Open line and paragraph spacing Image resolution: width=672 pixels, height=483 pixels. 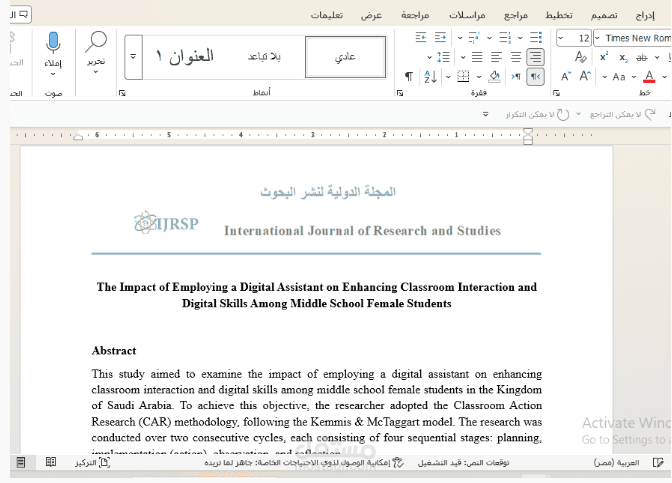point(443,57)
